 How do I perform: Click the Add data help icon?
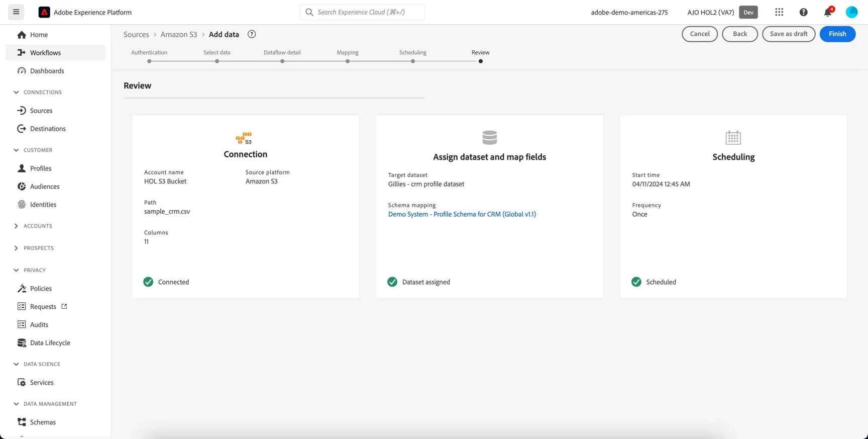point(252,34)
